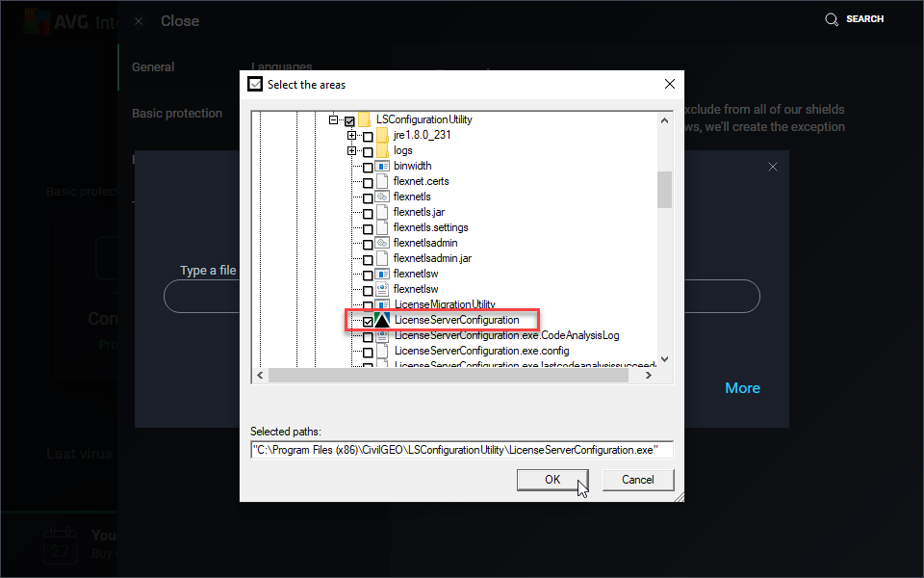Viewport: 924px width, 578px height.
Task: Click the LicenseServerConfiguration application icon
Action: click(x=382, y=320)
